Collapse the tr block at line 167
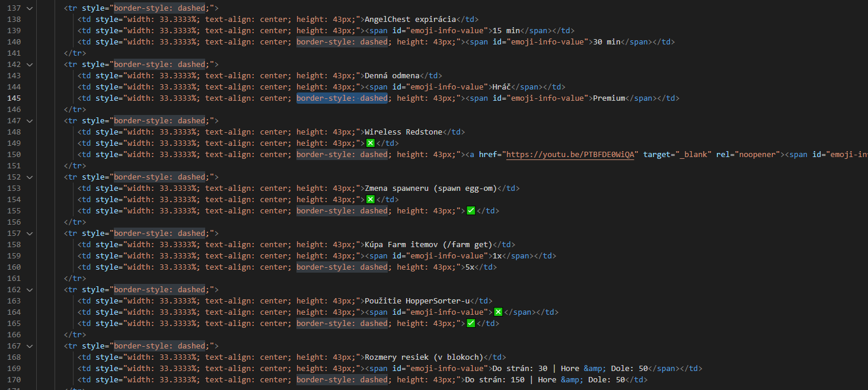This screenshot has width=868, height=390. 30,346
